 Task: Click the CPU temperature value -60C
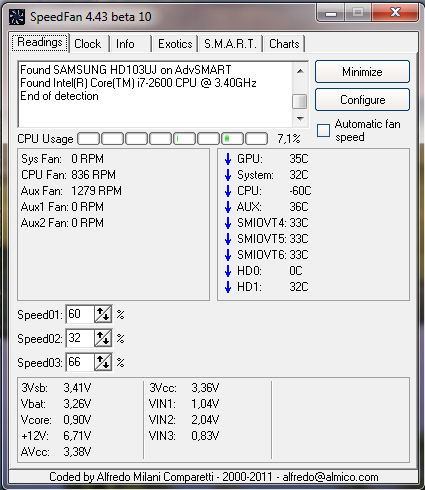[x=300, y=191]
